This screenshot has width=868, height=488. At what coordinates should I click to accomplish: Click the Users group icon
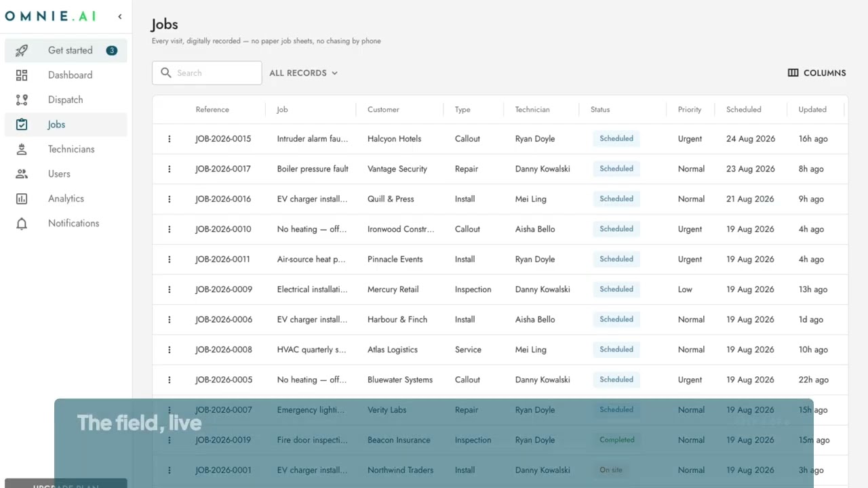pos(22,174)
